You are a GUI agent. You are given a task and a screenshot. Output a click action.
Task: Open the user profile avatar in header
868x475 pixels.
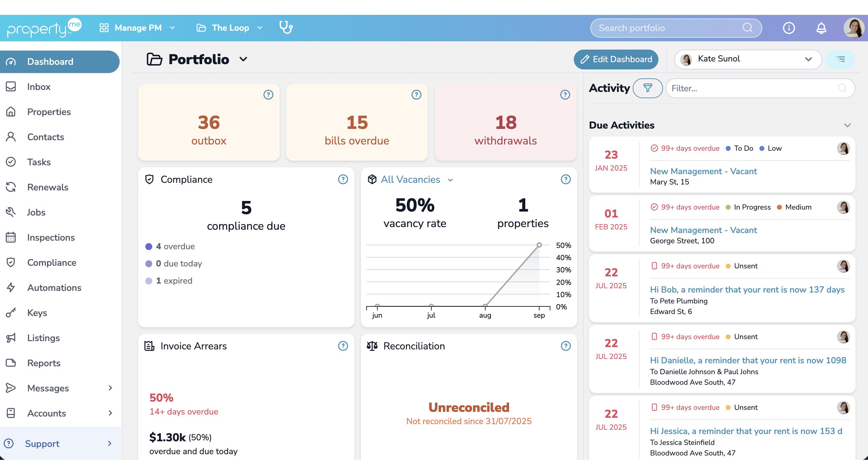pos(853,28)
